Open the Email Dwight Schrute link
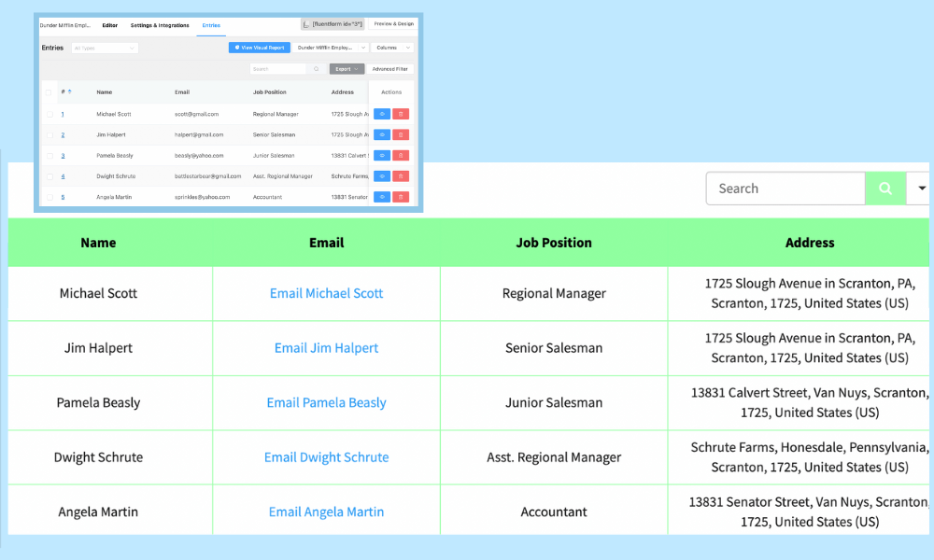The image size is (934, 560). (x=326, y=457)
